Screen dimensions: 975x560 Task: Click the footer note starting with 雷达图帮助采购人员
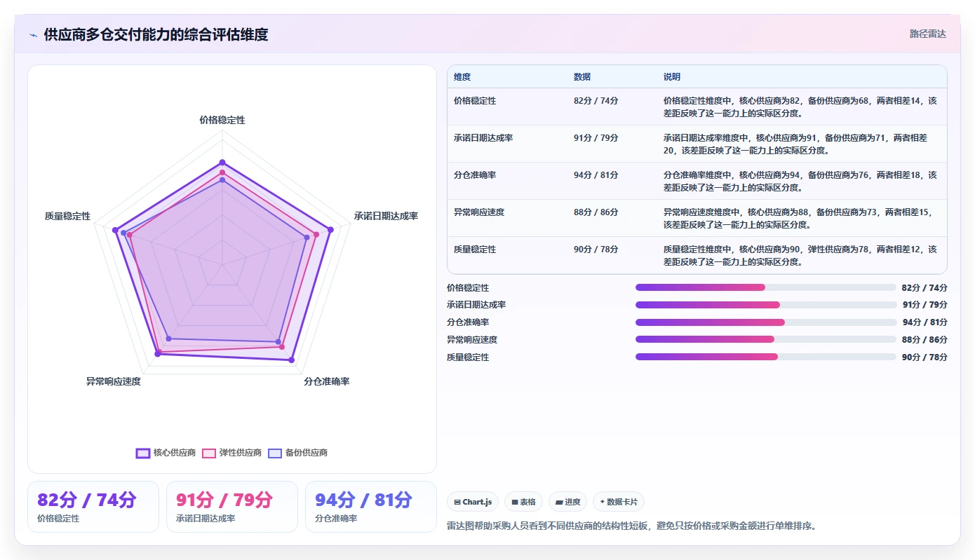(632, 526)
